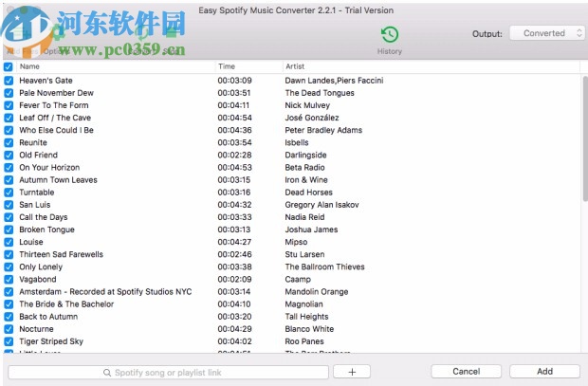This screenshot has height=386, width=588.
Task: Uncheck the Nocturne checkbox
Action: click(9, 329)
